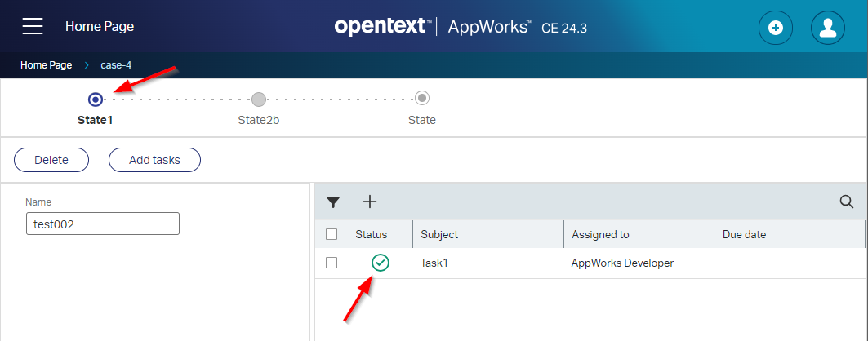Click the green completed status icon for Task1
The height and width of the screenshot is (341, 868).
pyautogui.click(x=380, y=263)
